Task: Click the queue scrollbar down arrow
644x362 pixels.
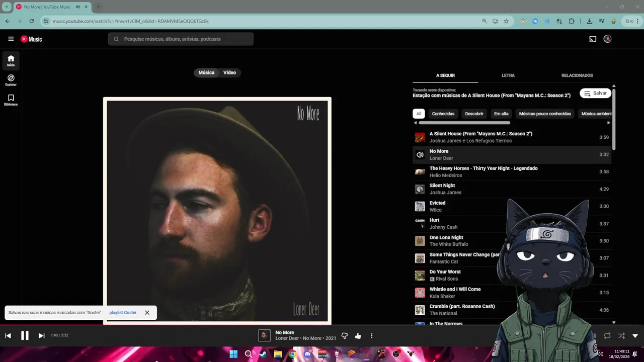Action: click(x=614, y=323)
